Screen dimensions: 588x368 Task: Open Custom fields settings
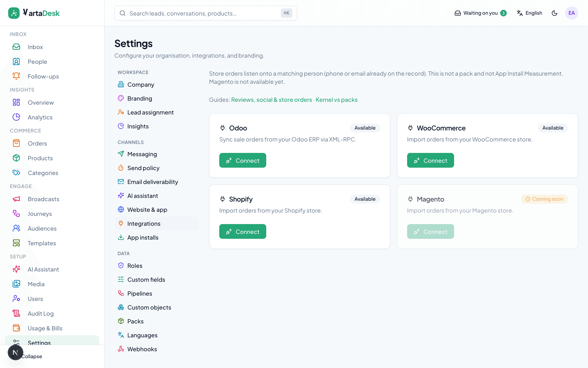coord(157,279)
